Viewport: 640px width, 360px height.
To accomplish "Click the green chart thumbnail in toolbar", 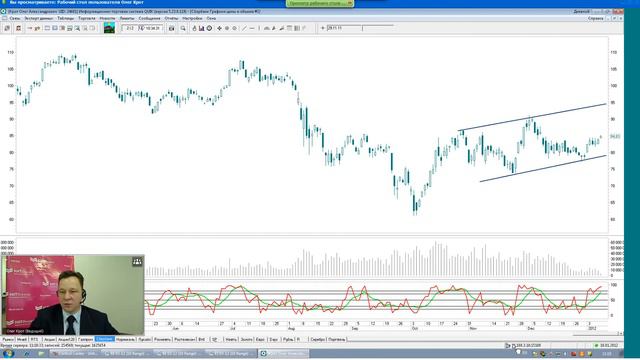I will point(109,28).
